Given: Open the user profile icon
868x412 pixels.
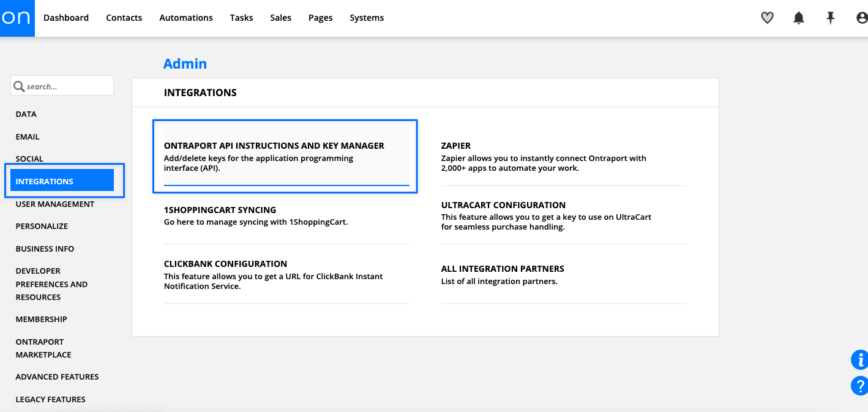Looking at the screenshot, I should pos(862,18).
